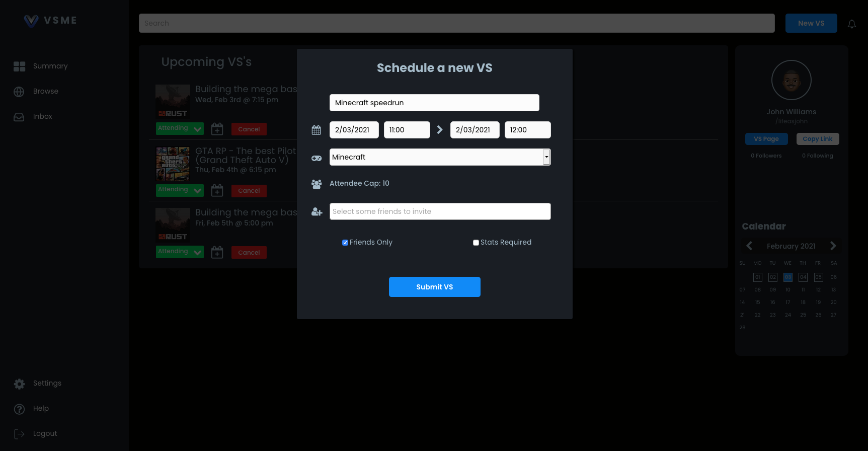The height and width of the screenshot is (451, 868).
Task: Cancel the GTA RP event
Action: (x=249, y=191)
